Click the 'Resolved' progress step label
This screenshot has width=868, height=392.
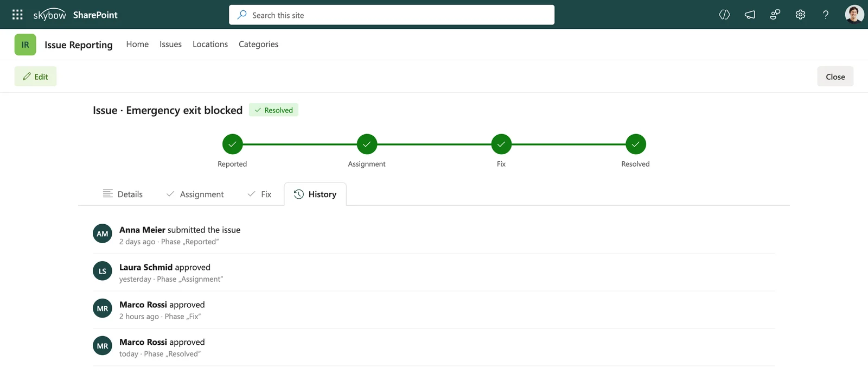pos(635,164)
